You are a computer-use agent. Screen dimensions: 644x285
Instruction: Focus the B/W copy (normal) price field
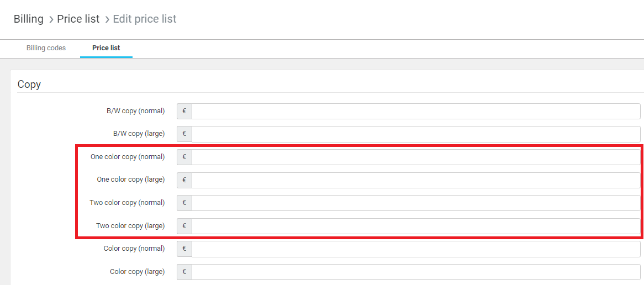coord(416,111)
